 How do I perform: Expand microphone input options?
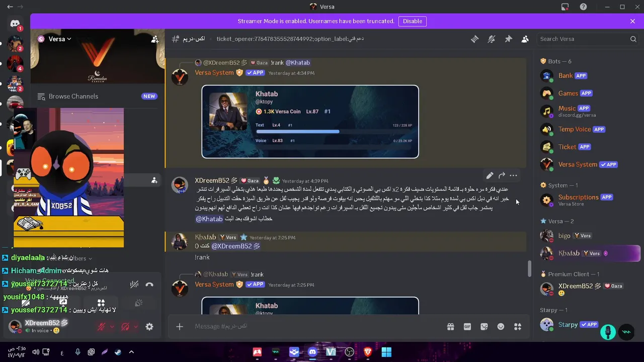coord(112,326)
